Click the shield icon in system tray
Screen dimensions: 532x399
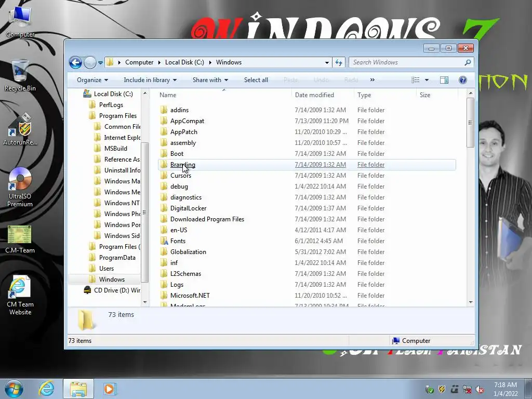pyautogui.click(x=442, y=390)
